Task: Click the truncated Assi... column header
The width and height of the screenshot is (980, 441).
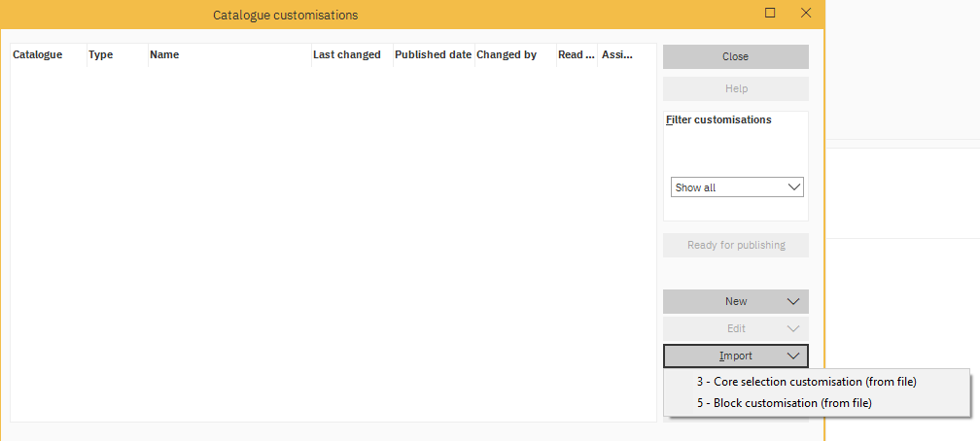Action: (x=617, y=55)
